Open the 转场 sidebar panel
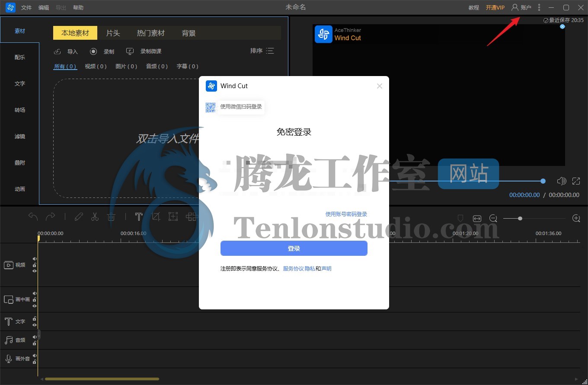The height and width of the screenshot is (385, 588). coord(20,110)
